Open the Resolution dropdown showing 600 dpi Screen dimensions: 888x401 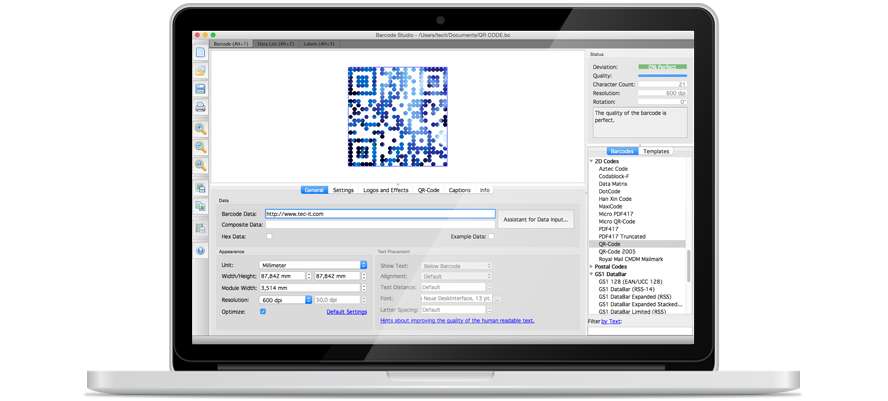[x=285, y=300]
